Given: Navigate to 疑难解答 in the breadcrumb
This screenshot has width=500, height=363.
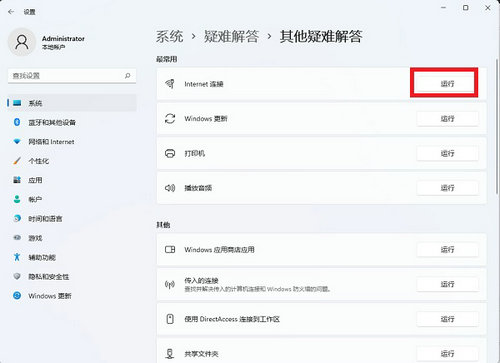Looking at the screenshot, I should (x=231, y=36).
